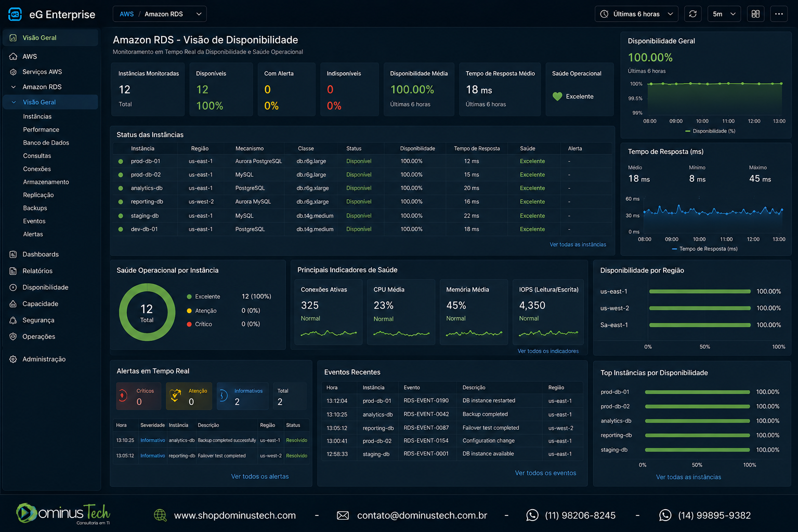
Task: Click Resolvido status for analytics-db alert
Action: coord(296,441)
